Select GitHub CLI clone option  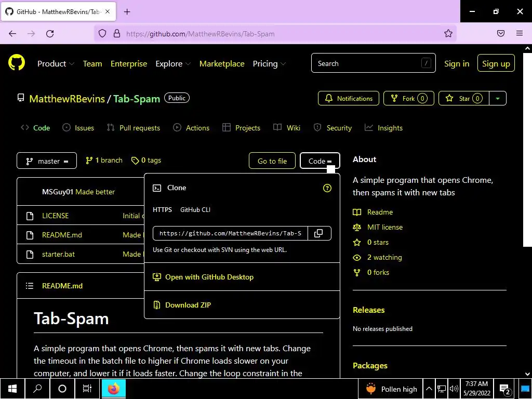[195, 210]
